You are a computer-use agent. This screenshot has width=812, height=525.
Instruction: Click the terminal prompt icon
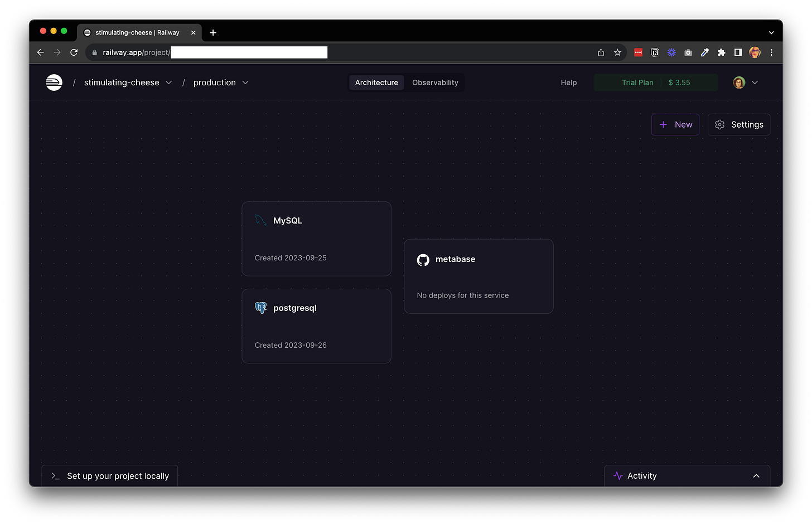[55, 476]
